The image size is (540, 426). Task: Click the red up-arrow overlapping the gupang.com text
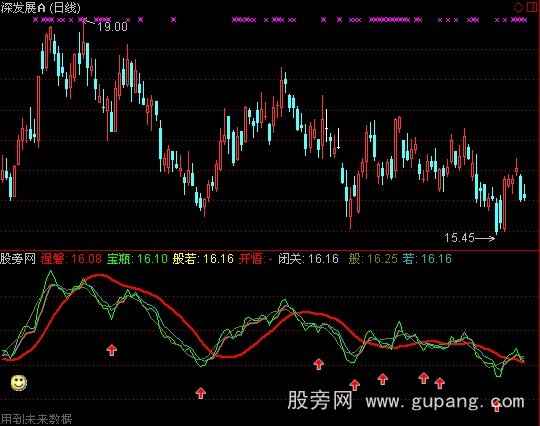pyautogui.click(x=497, y=406)
